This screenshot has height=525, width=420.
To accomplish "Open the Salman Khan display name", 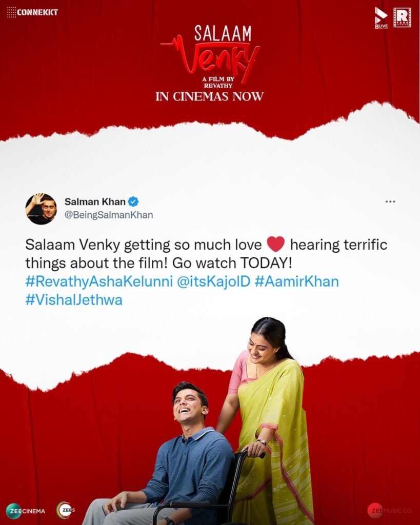I will point(95,202).
